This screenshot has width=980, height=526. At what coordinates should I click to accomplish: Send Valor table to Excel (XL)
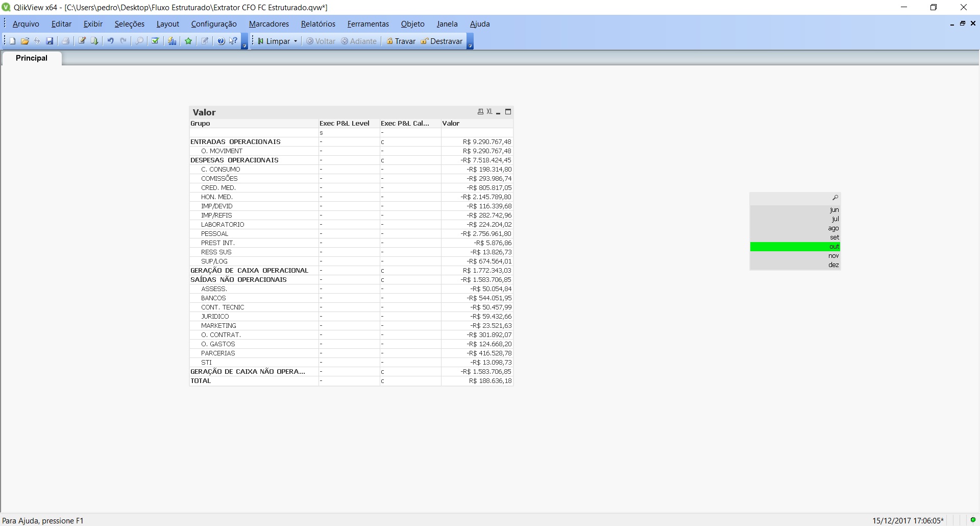click(489, 112)
